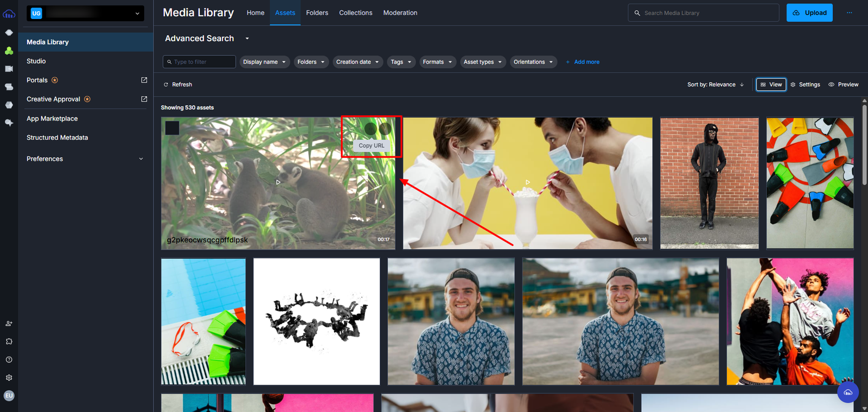The height and width of the screenshot is (412, 868).
Task: Click the Cloudinary cloud logo in the sidebar
Action: [9, 14]
